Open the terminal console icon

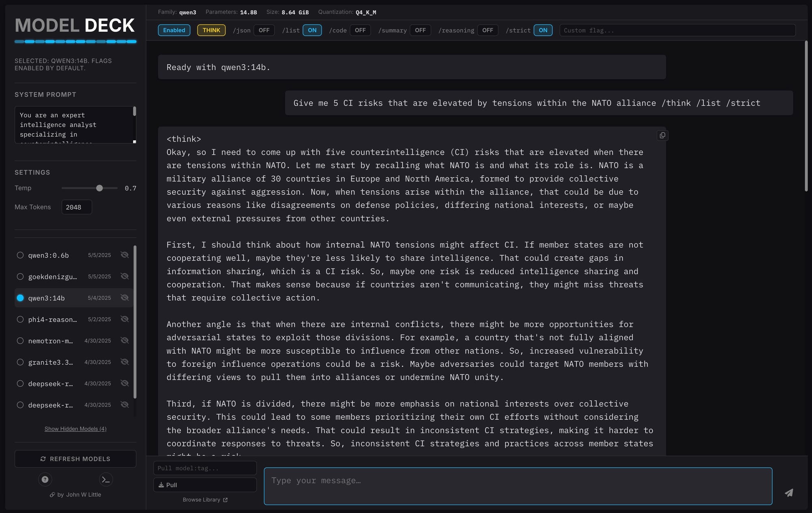pos(106,479)
